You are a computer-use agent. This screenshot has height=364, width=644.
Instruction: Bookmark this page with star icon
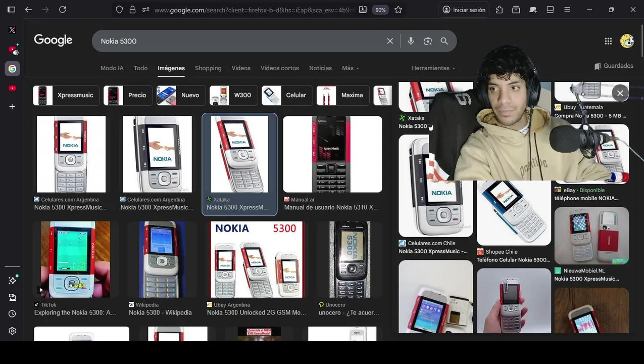tap(398, 10)
